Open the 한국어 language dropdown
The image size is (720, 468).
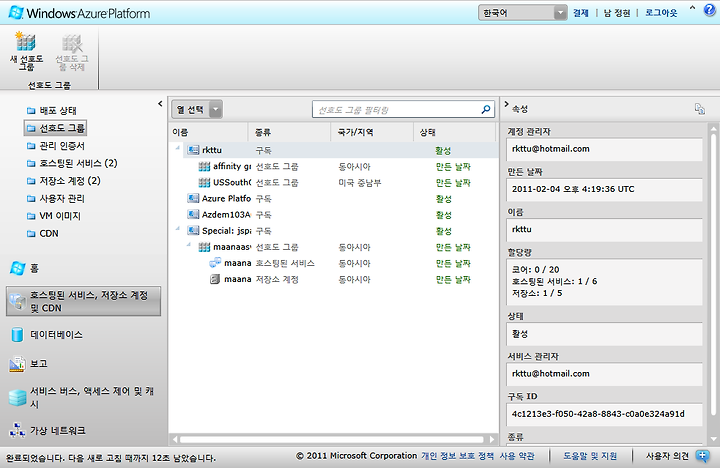click(523, 13)
